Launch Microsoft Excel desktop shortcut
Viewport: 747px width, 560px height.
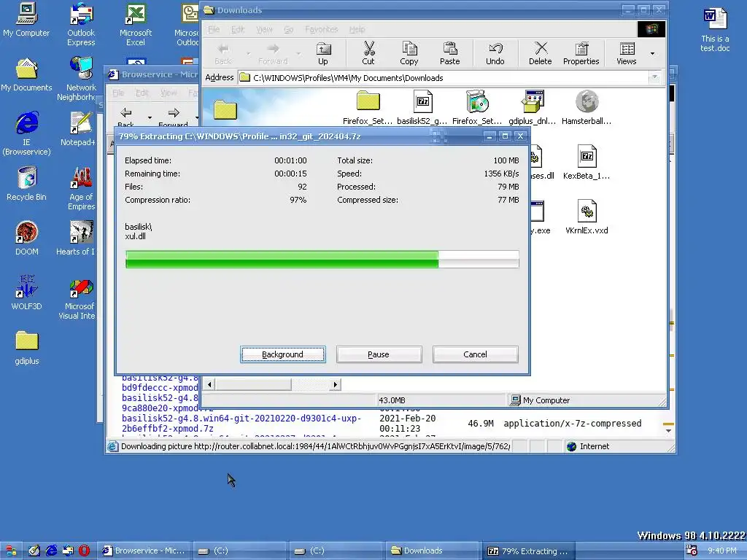[135, 25]
